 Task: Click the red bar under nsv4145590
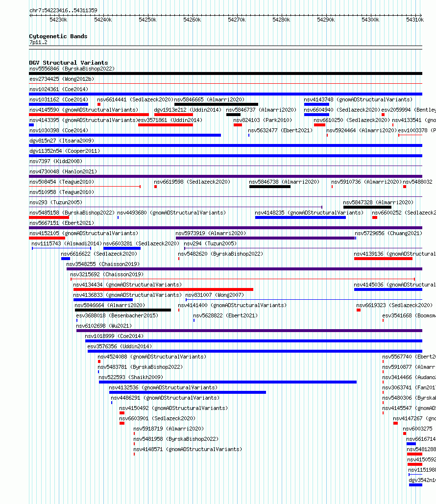(x=89, y=115)
